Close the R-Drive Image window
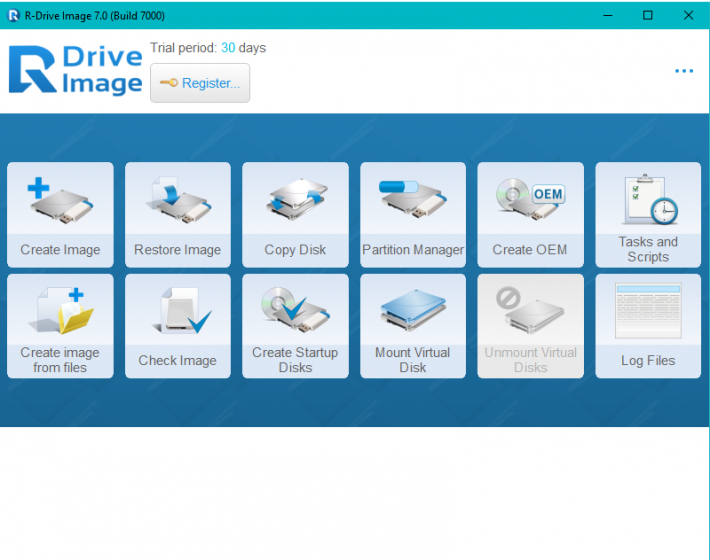 point(688,15)
